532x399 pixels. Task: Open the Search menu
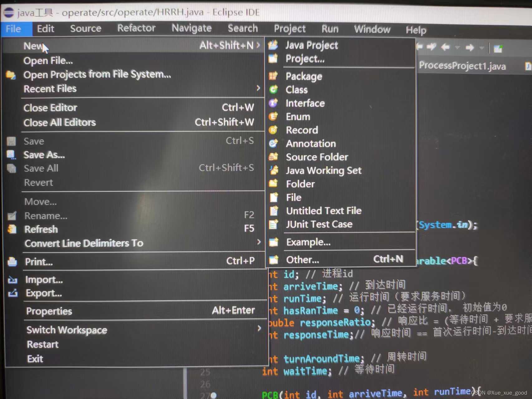pyautogui.click(x=243, y=28)
